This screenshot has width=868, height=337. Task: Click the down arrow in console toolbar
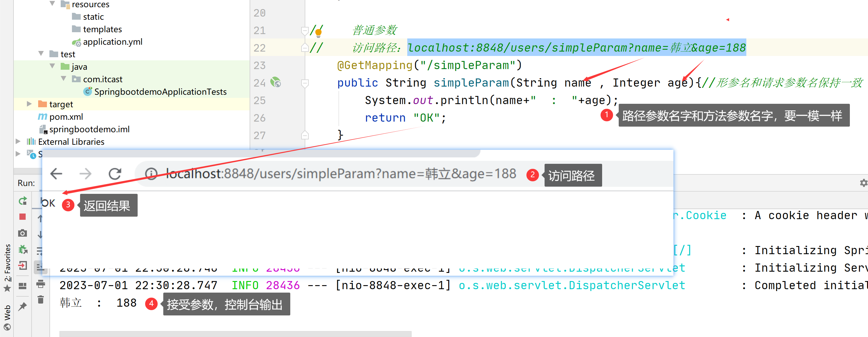coord(40,234)
